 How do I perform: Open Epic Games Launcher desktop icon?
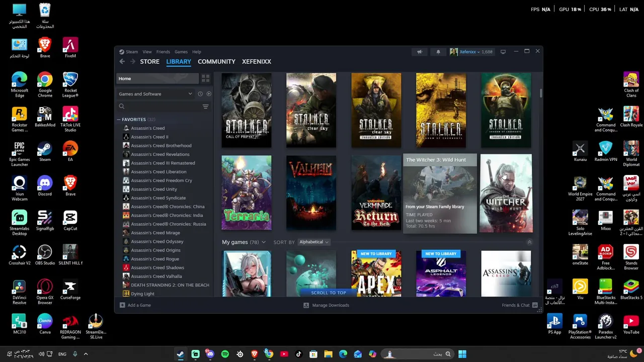click(x=20, y=153)
